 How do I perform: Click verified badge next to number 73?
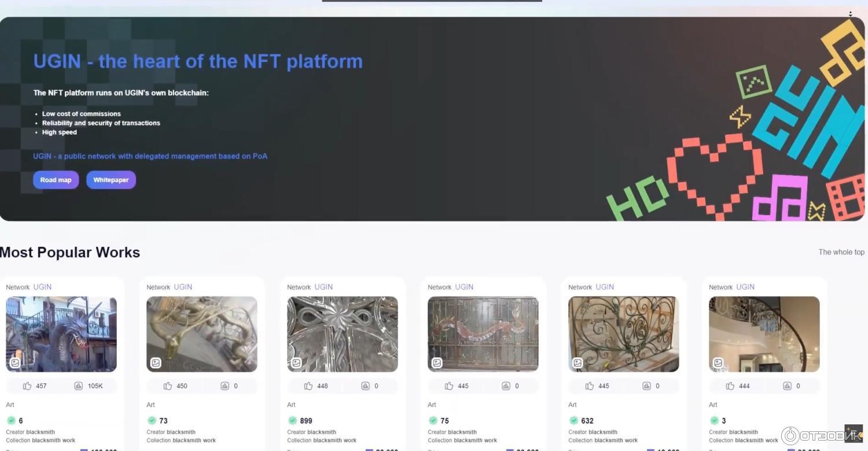[x=152, y=420]
